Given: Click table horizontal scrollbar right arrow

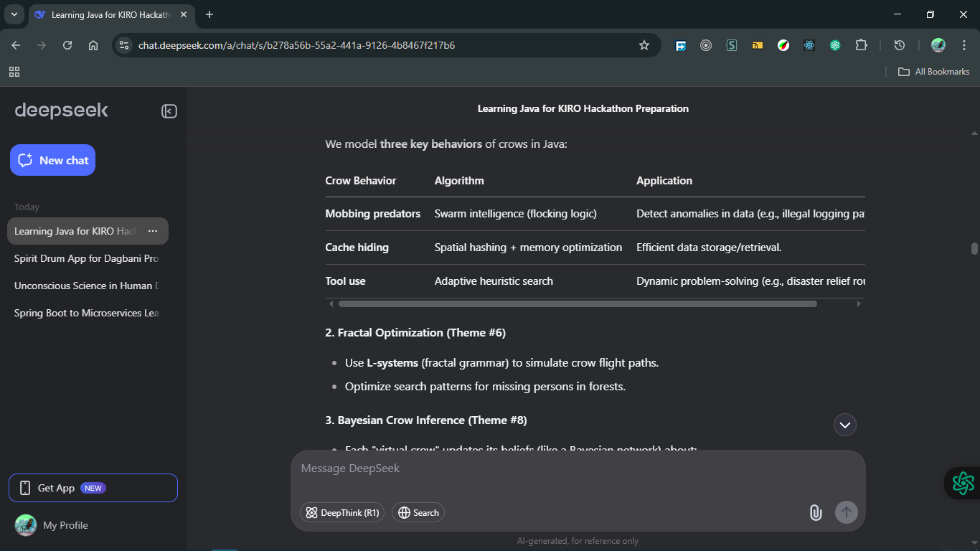Looking at the screenshot, I should (x=859, y=303).
